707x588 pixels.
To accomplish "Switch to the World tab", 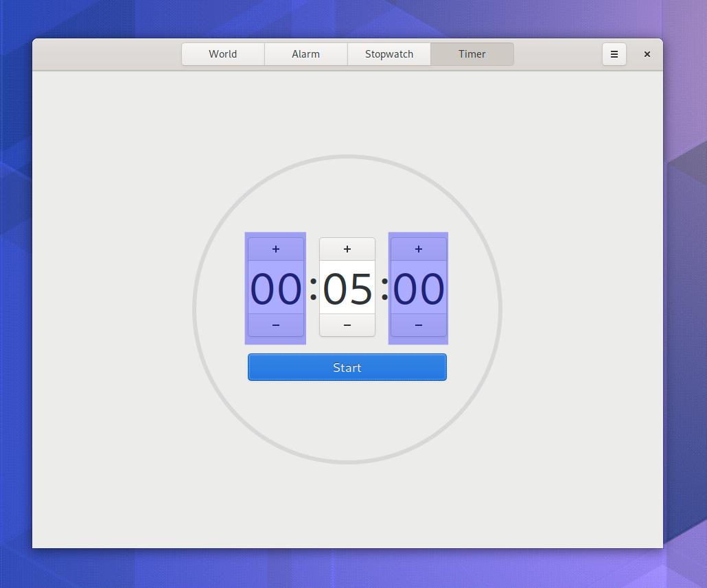I will 223,54.
